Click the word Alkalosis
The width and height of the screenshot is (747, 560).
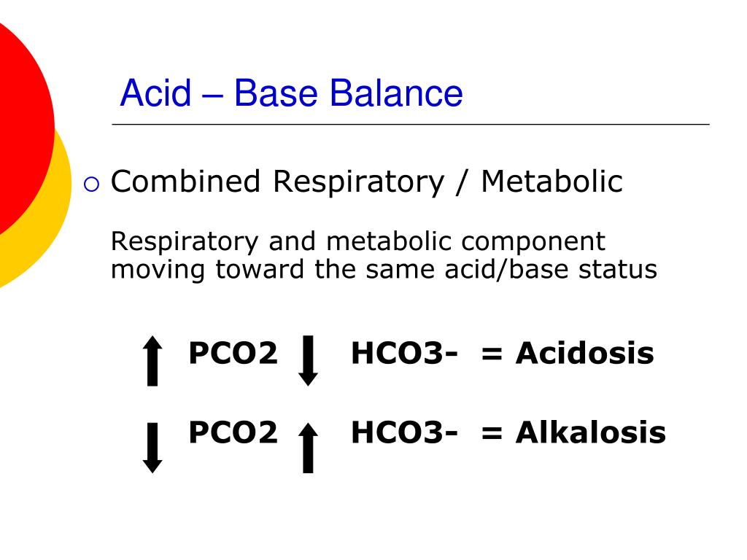pos(591,432)
